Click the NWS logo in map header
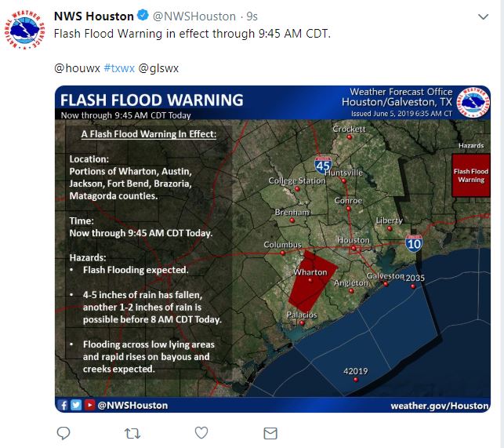The height and width of the screenshot is (448, 504). pos(473,102)
